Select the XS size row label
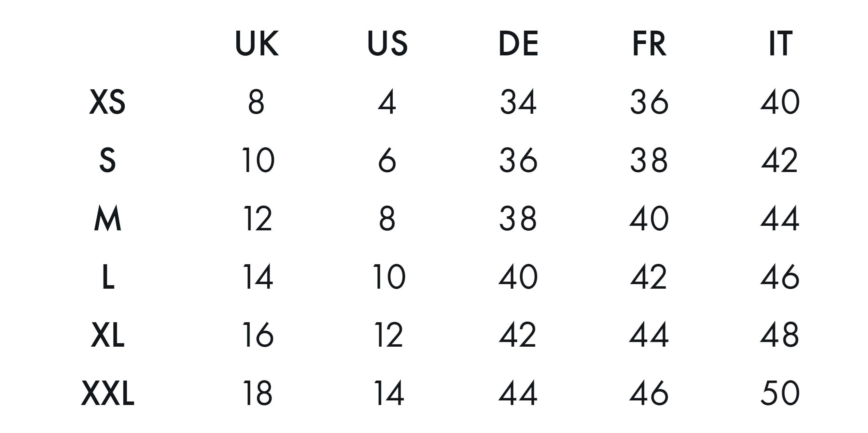The height and width of the screenshot is (433, 868). (107, 102)
